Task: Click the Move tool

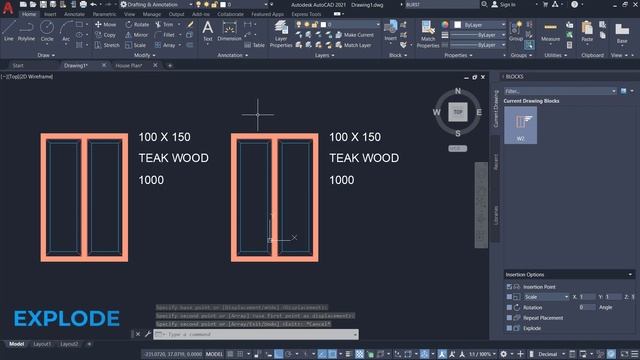Action: point(106,24)
